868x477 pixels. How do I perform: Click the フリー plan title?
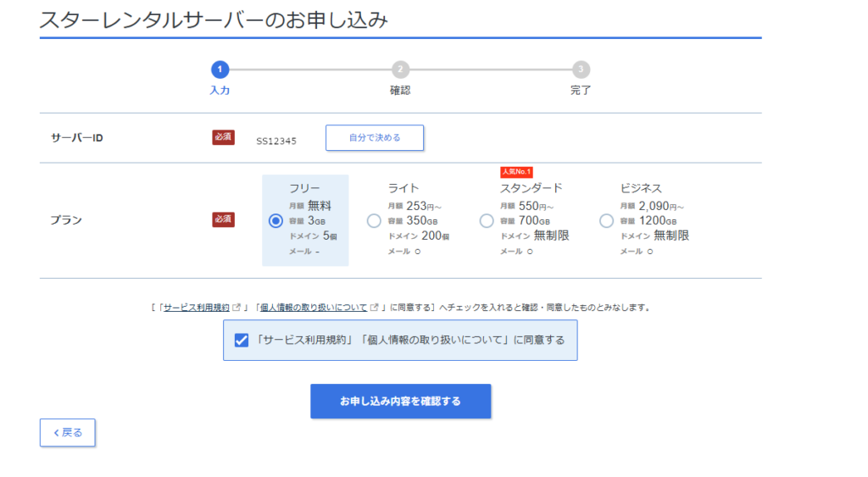tap(304, 188)
